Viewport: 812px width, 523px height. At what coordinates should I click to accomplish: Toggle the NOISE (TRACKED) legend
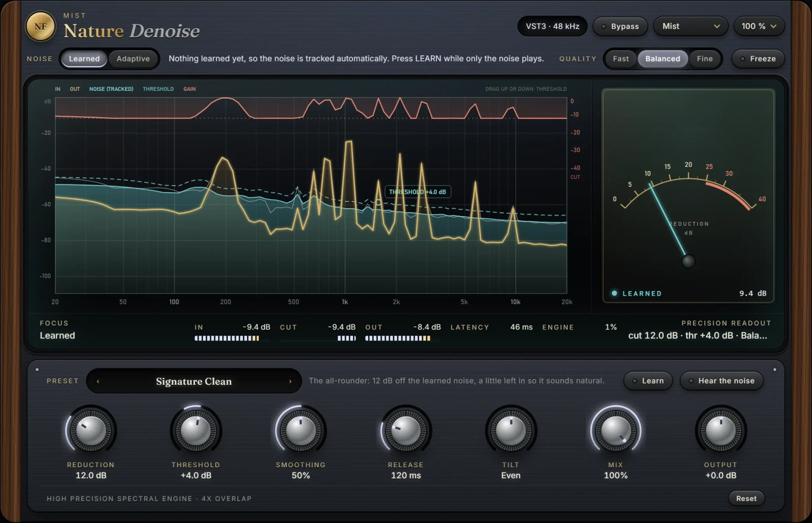click(111, 89)
